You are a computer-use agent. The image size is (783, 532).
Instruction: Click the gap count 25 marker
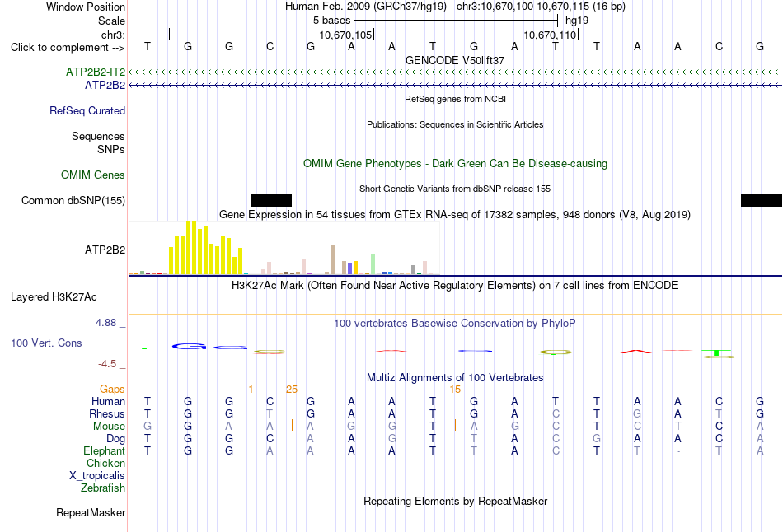[x=292, y=390]
